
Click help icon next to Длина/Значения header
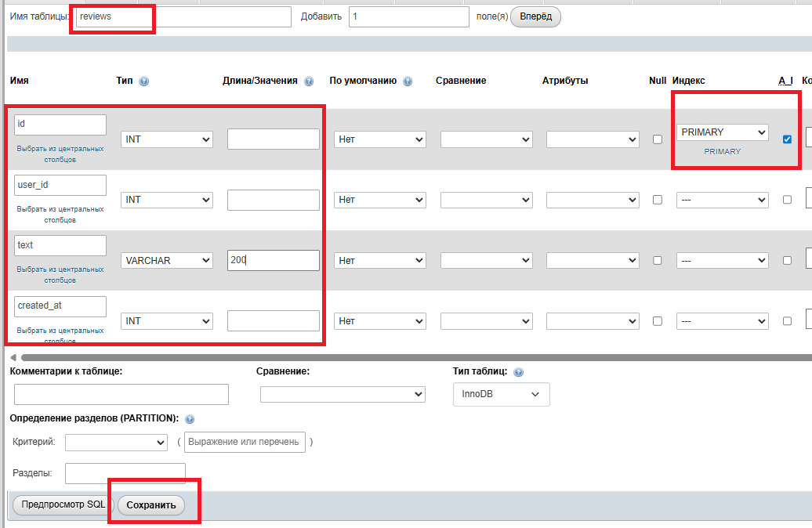pyautogui.click(x=309, y=81)
